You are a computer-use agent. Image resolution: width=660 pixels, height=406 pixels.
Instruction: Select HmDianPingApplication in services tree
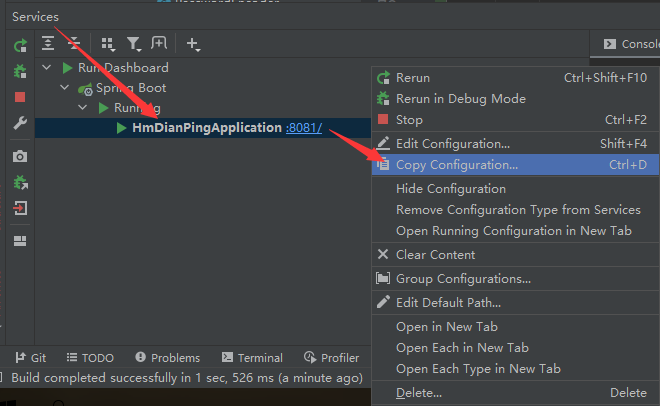pyautogui.click(x=206, y=128)
